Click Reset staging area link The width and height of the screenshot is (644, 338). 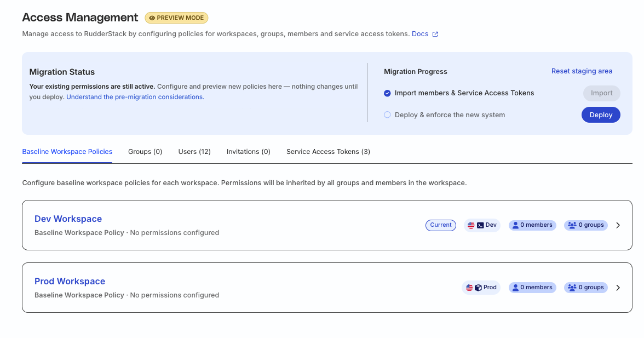click(582, 71)
